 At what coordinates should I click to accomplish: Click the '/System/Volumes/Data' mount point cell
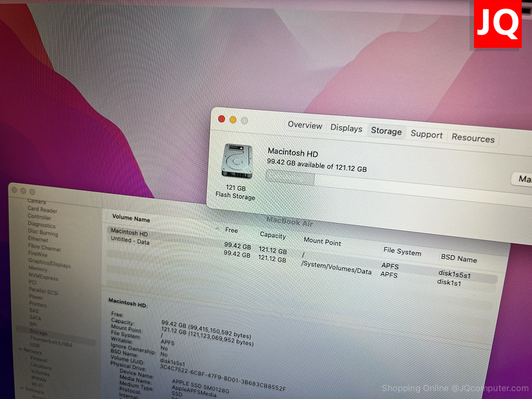point(336,267)
